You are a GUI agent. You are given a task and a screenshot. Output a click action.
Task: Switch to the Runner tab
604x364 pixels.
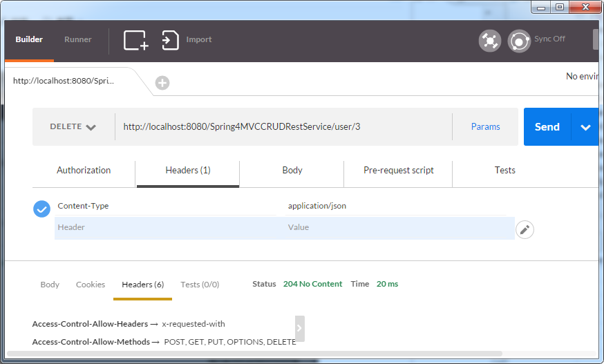pyautogui.click(x=78, y=39)
